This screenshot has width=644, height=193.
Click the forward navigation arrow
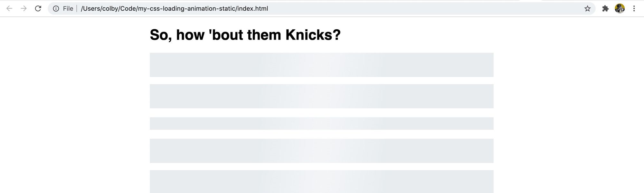(24, 9)
